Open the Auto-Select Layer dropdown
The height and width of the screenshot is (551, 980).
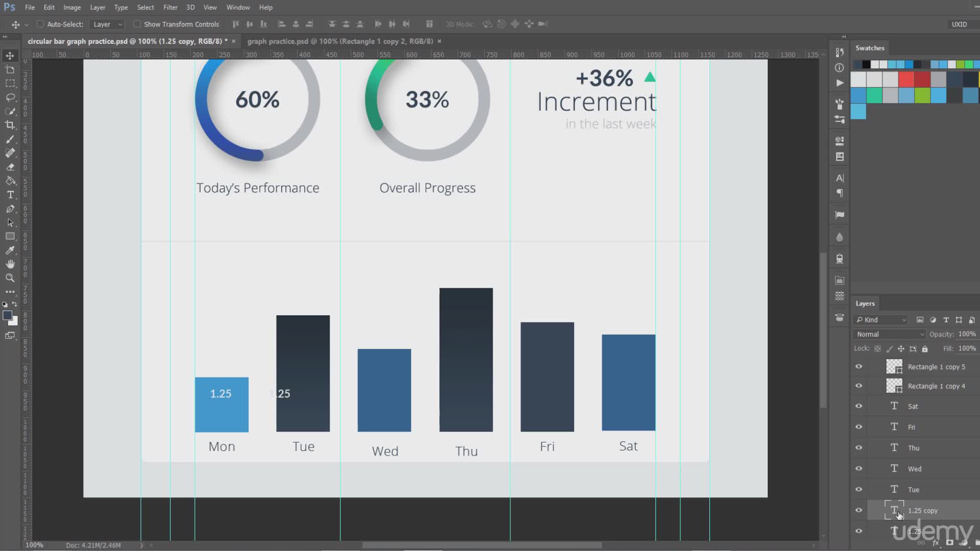[107, 24]
